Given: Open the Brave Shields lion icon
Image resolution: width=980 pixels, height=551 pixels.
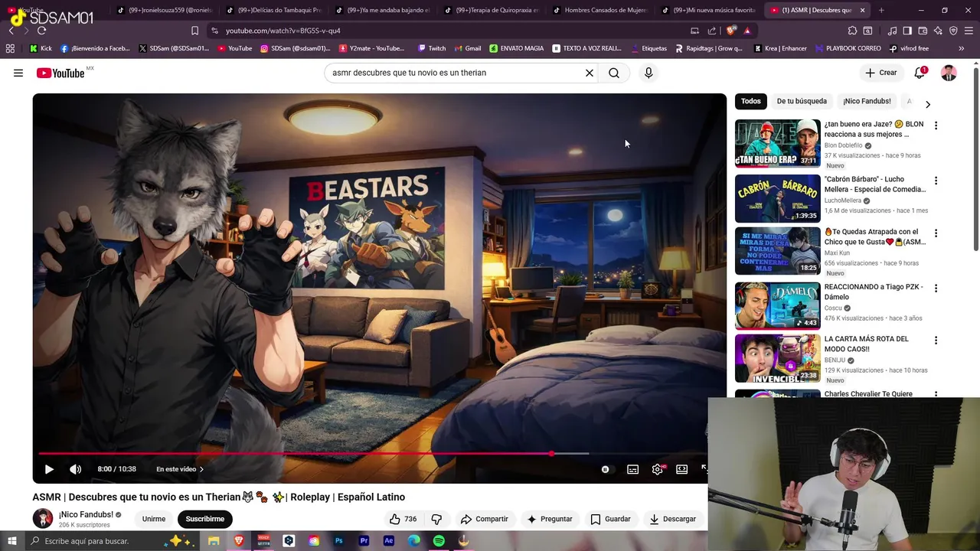Looking at the screenshot, I should 731,31.
